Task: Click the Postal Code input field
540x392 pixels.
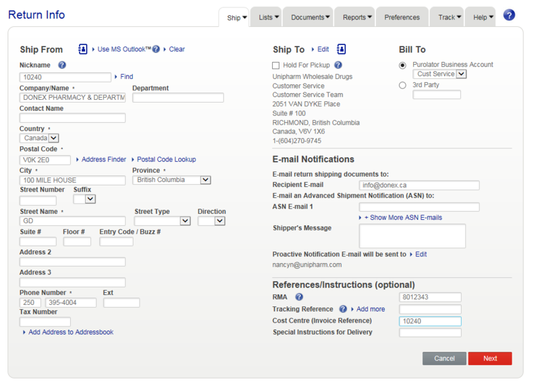Action: pos(45,160)
